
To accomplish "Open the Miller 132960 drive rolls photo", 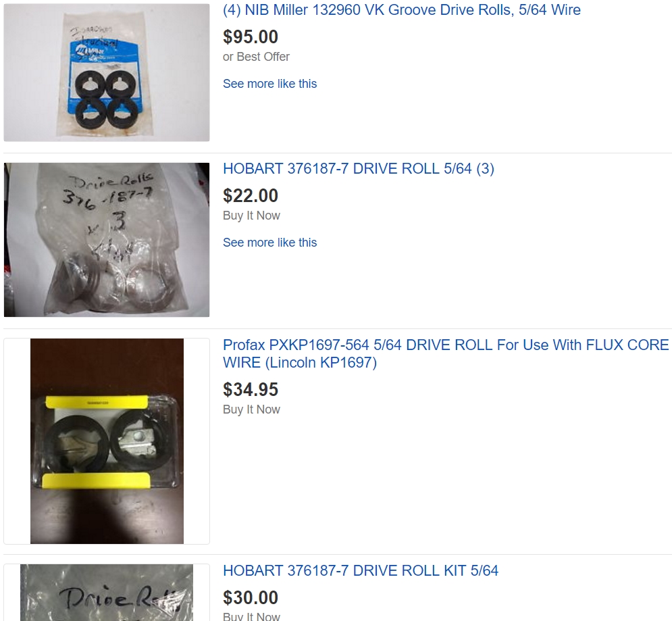I will [107, 72].
